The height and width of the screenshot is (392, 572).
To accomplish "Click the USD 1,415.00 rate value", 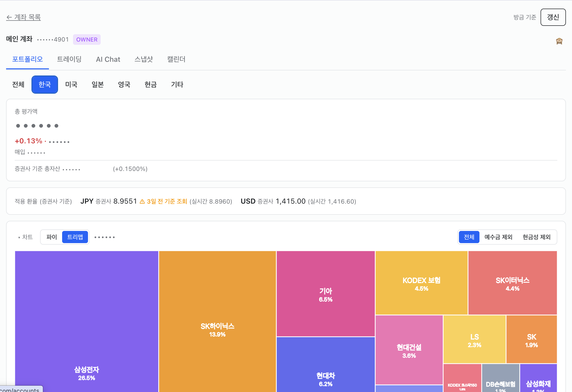I will pos(291,201).
